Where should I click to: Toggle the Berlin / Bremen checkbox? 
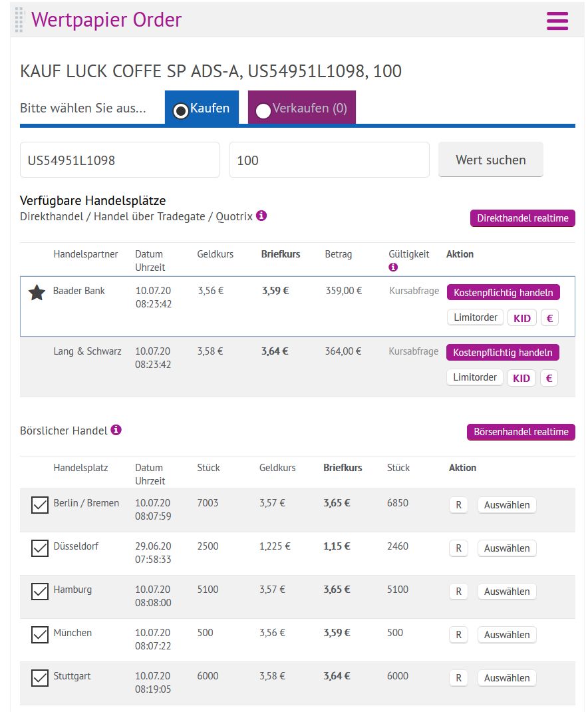(40, 505)
